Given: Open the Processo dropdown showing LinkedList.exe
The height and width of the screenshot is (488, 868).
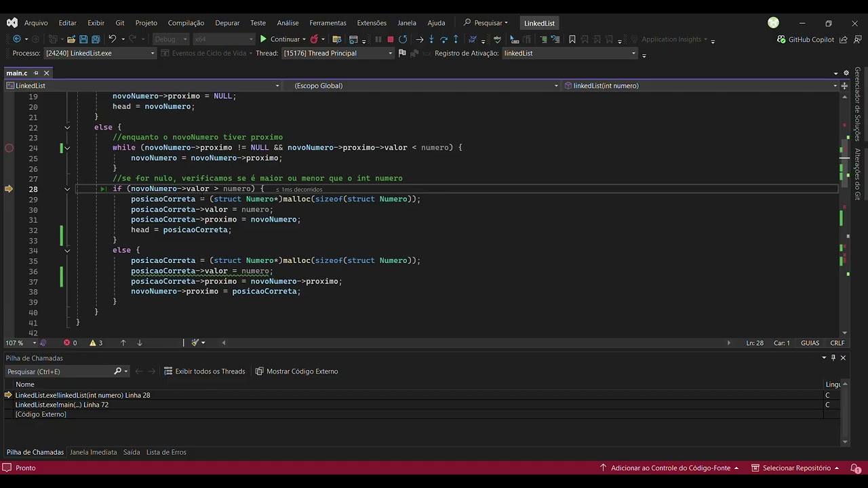Looking at the screenshot, I should click(100, 53).
